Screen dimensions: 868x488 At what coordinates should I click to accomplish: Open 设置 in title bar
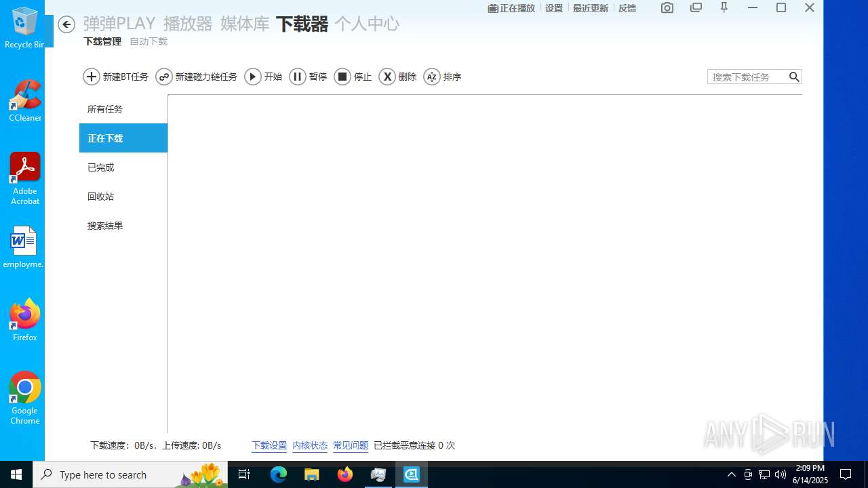point(554,8)
